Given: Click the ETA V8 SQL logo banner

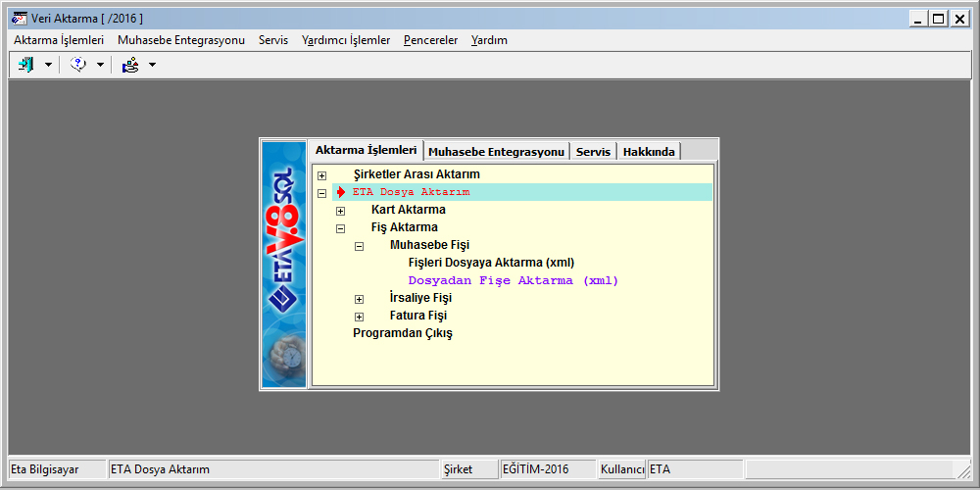Looking at the screenshot, I should (x=284, y=264).
